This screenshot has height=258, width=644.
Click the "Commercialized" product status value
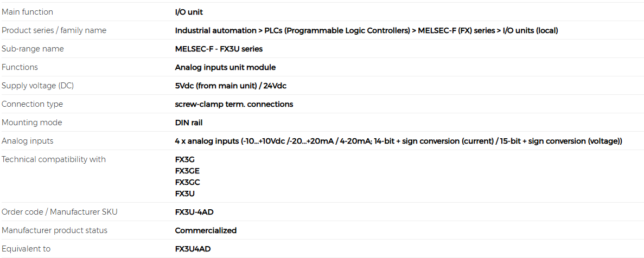click(x=206, y=230)
